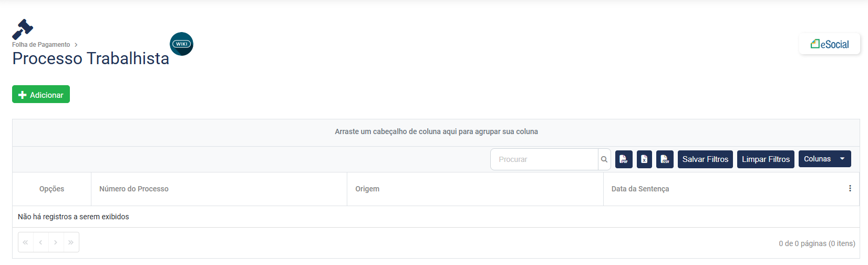Click the group-by column drop area text

click(436, 131)
